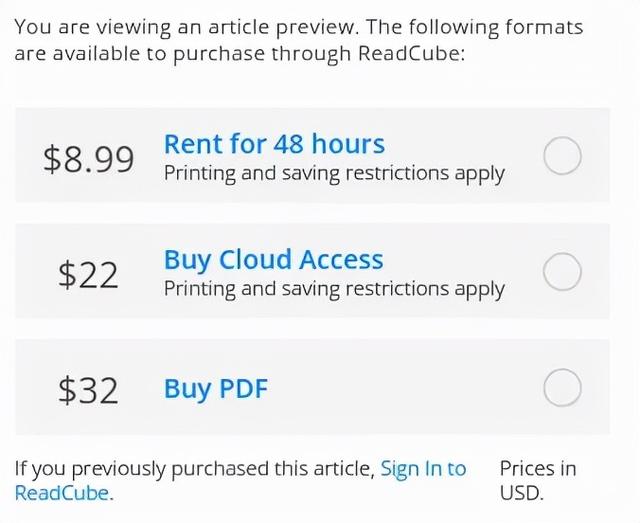Click "The following formats" phrase in header
This screenshot has height=523, width=640.
pos(478,28)
